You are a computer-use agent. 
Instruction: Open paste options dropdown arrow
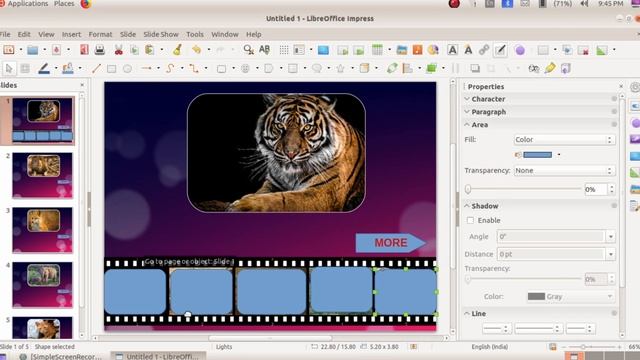[162, 50]
